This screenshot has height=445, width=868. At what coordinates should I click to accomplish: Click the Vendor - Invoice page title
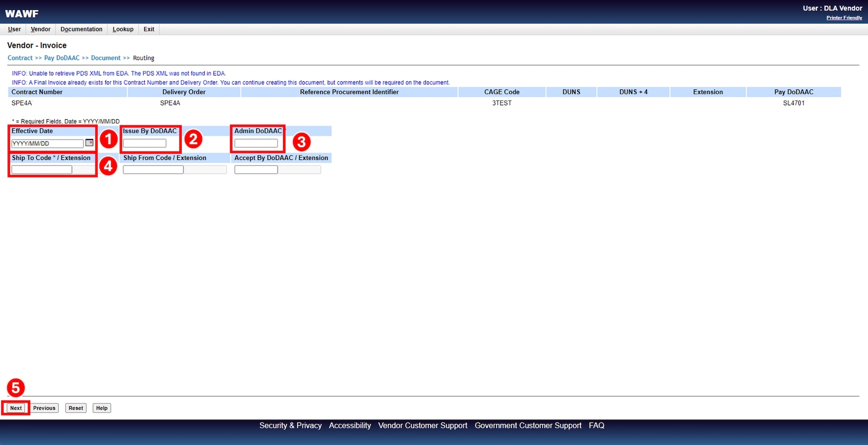pos(37,45)
